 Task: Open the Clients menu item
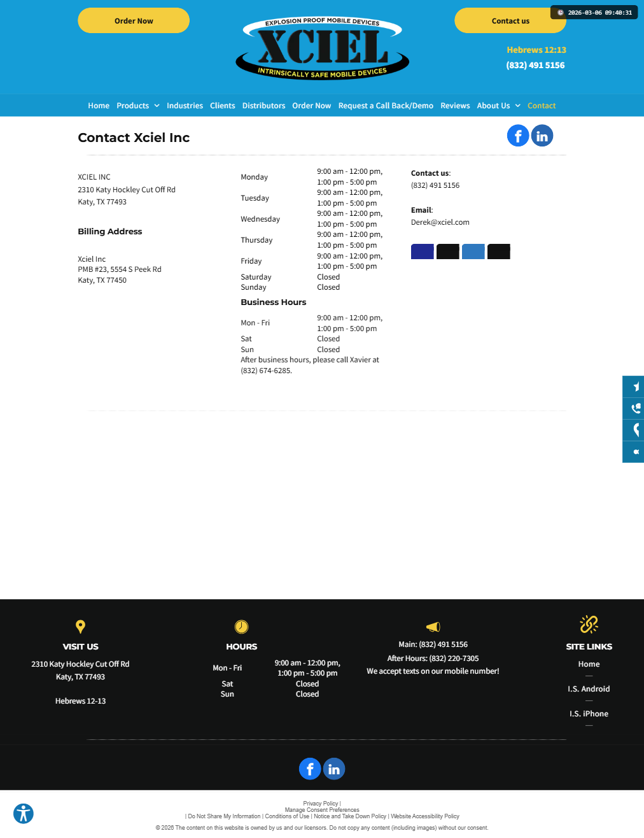(x=223, y=106)
